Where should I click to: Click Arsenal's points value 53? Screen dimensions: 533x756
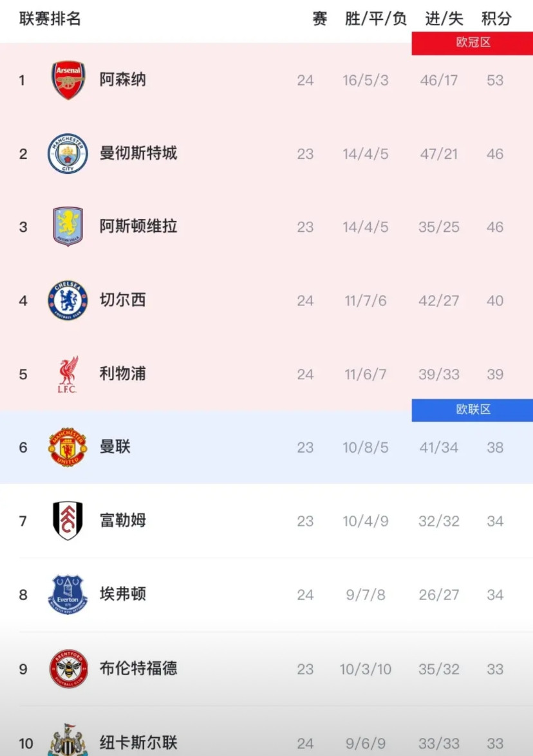494,80
